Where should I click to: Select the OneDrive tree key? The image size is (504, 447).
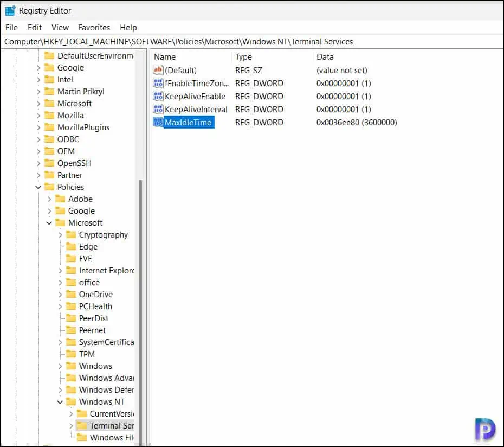pyautogui.click(x=96, y=294)
